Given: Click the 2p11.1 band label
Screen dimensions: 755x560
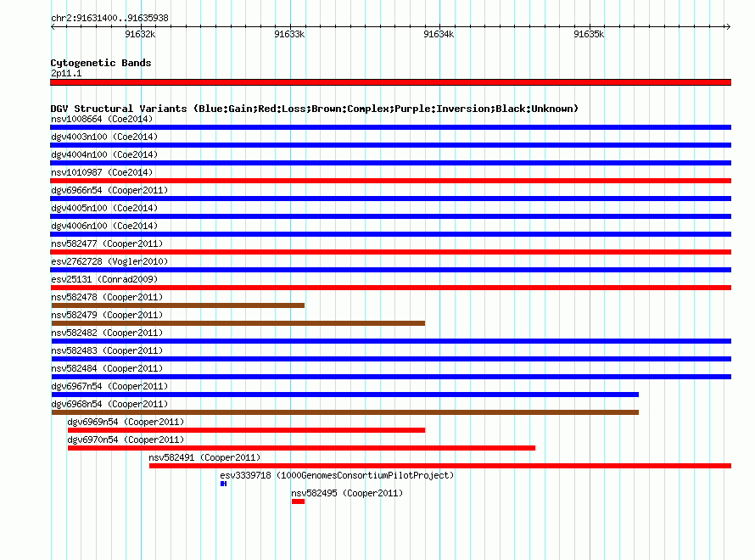Looking at the screenshot, I should (x=66, y=73).
